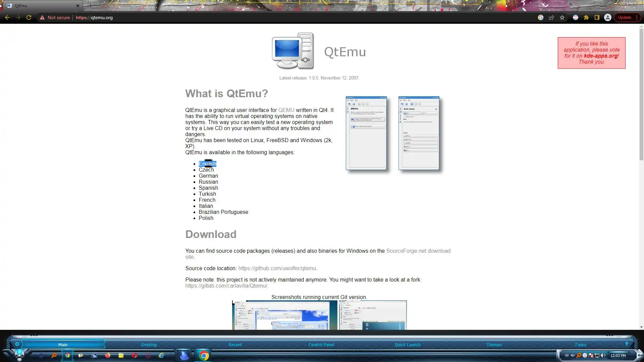
Task: Follow the github.com/uwolfer/qtemu link
Action: tap(277, 268)
